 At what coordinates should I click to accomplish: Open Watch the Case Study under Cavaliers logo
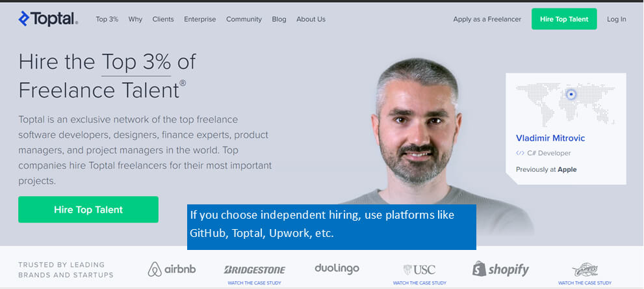(x=584, y=283)
